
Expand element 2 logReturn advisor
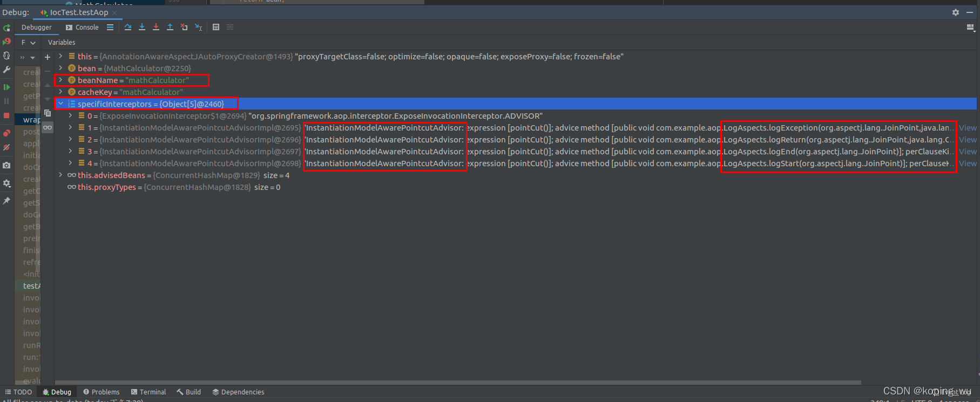[x=70, y=139]
